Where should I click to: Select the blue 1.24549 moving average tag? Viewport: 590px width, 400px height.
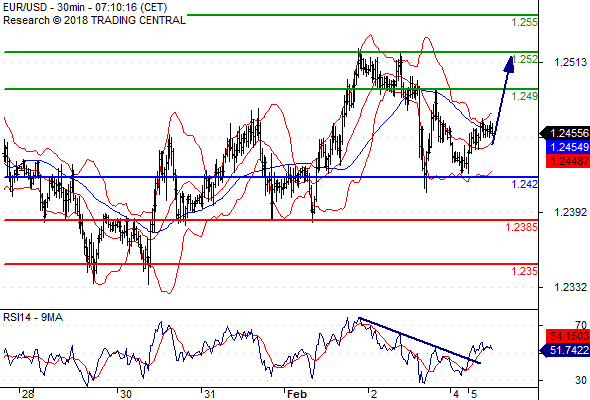click(x=568, y=147)
